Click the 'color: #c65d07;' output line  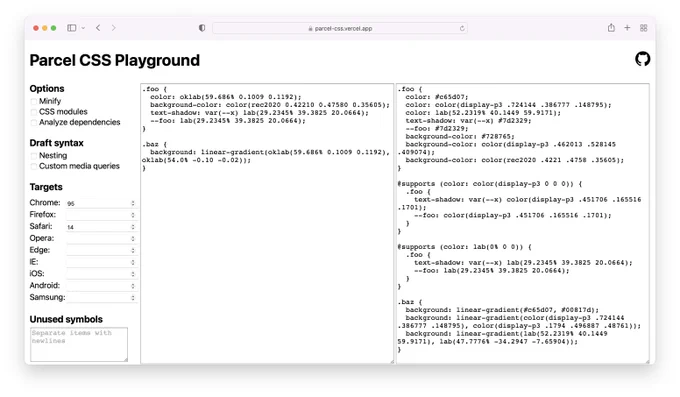click(437, 97)
